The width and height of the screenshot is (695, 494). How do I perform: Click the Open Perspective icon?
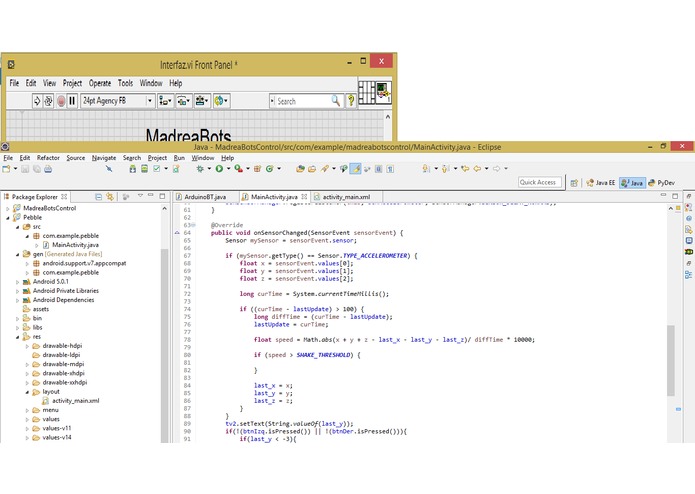(x=574, y=183)
